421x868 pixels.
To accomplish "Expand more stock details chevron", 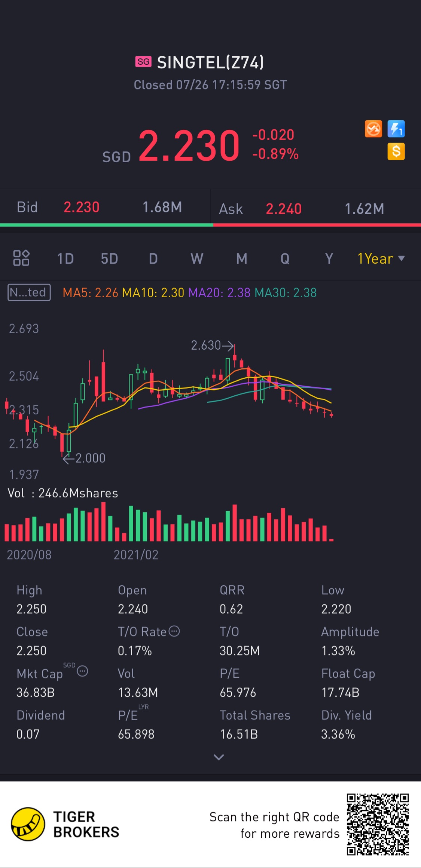I will (219, 757).
